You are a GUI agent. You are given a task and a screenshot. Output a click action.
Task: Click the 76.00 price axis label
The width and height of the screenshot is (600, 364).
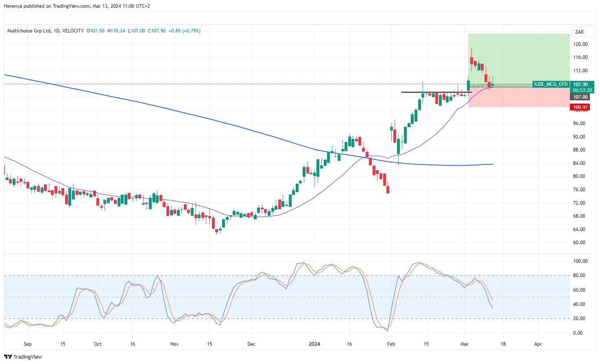coord(579,190)
